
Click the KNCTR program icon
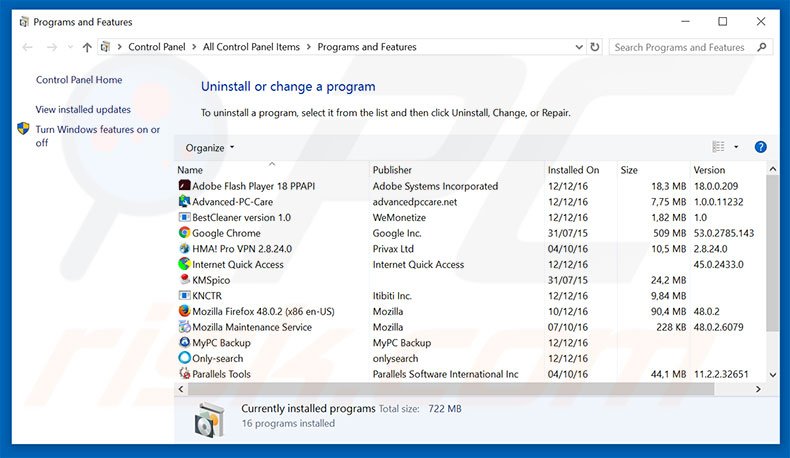tap(184, 295)
